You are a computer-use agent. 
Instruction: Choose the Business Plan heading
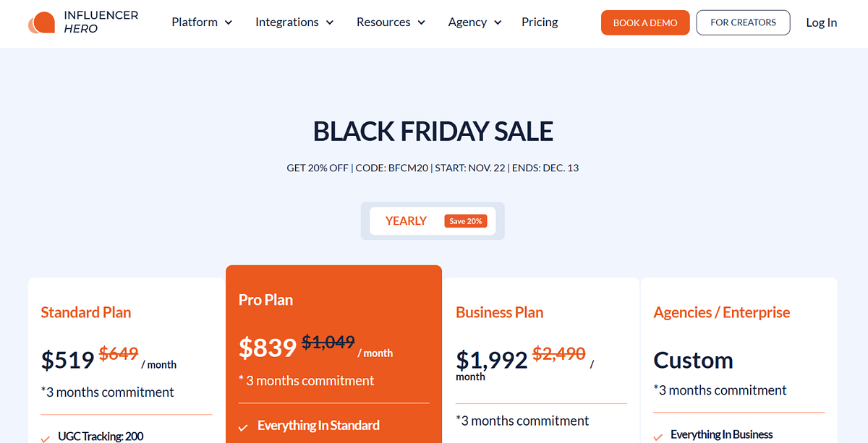pos(499,312)
